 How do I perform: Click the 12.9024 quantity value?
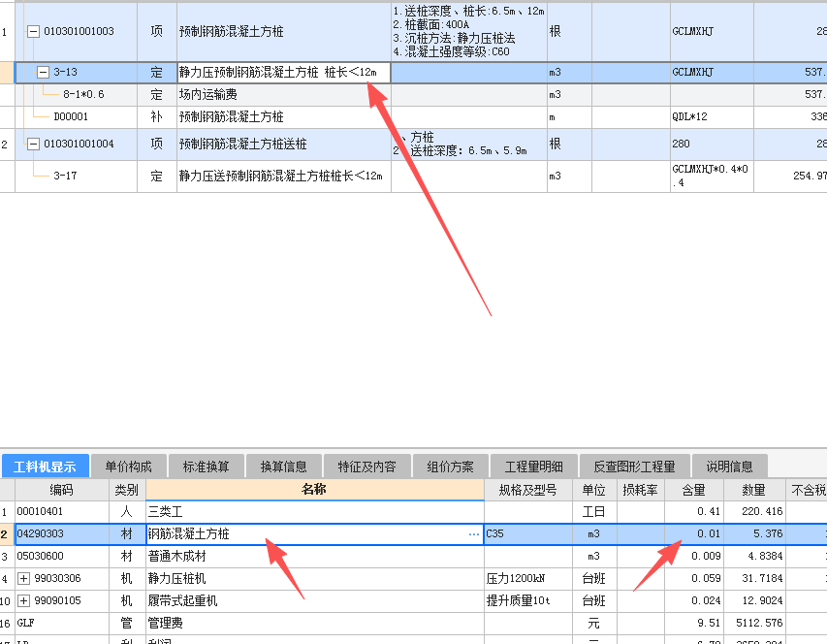[x=762, y=600]
